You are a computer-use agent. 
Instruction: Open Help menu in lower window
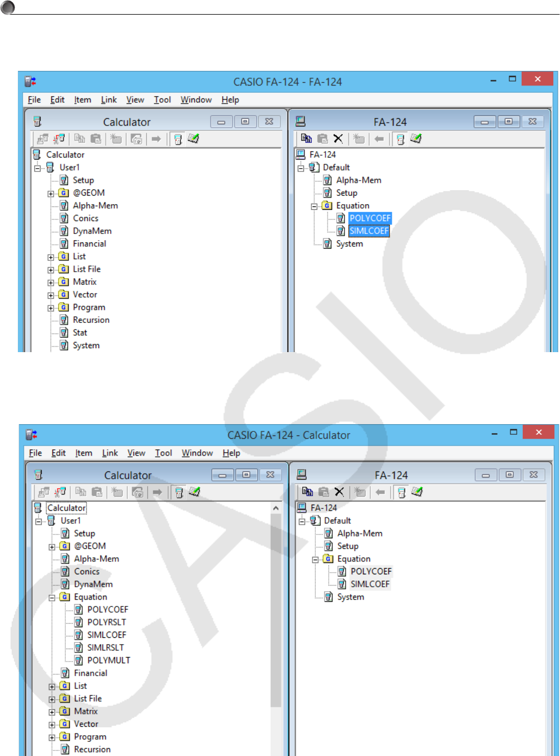pos(231,453)
